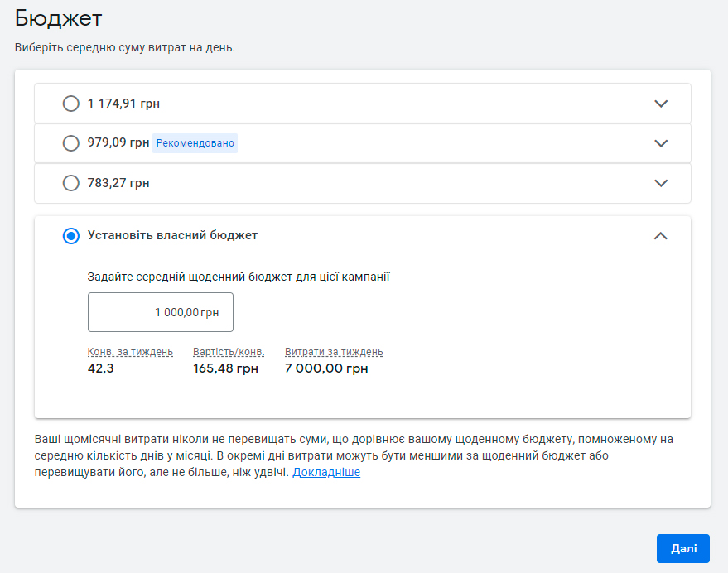Expand the 1 174,91 грн option chevron
The image size is (728, 573).
661,104
